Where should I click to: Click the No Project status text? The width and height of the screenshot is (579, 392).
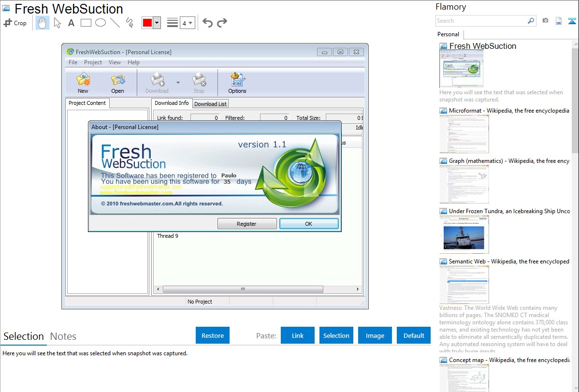pos(200,302)
